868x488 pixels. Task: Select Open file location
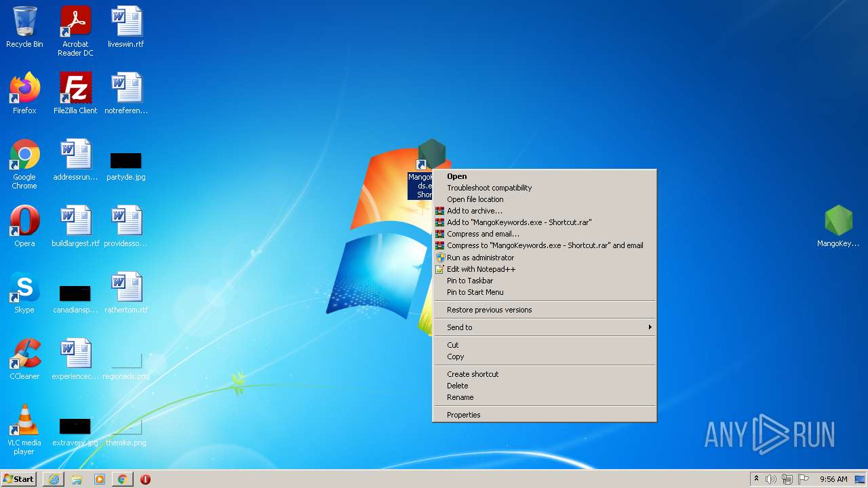545,199
